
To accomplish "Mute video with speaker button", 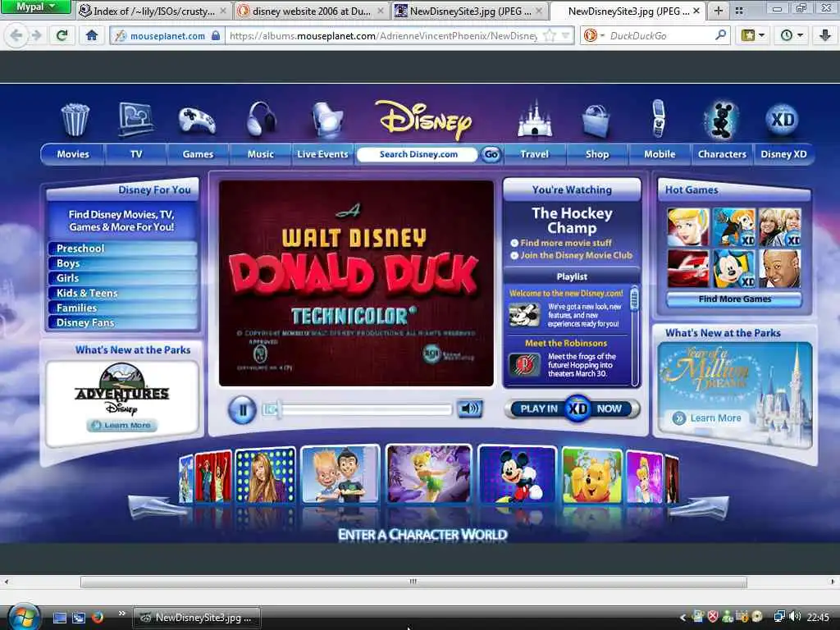I will point(470,409).
